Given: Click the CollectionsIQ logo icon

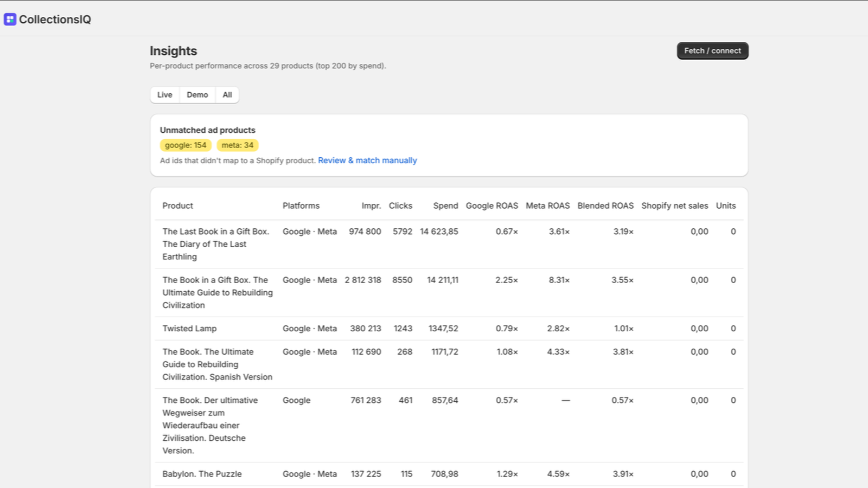Looking at the screenshot, I should click(x=10, y=20).
